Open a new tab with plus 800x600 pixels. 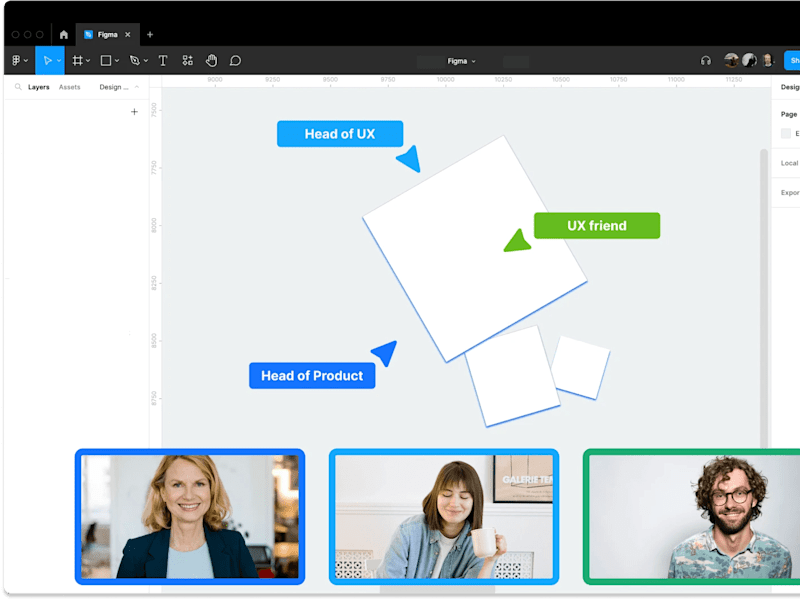150,35
